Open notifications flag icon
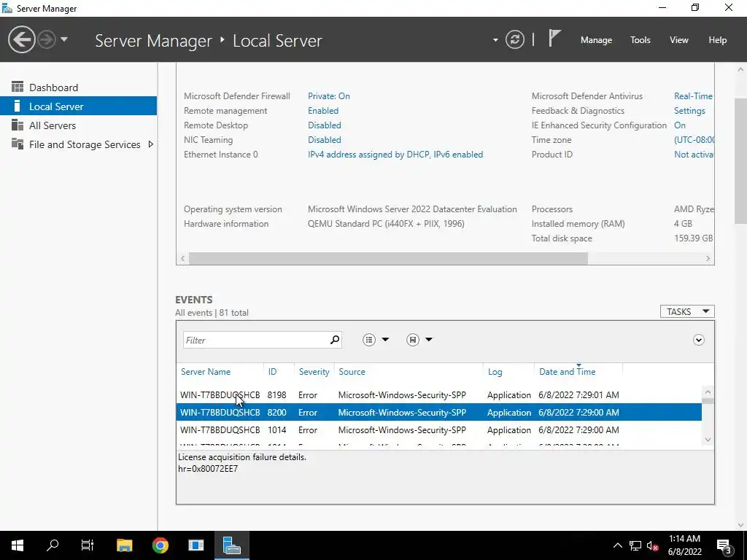The height and width of the screenshot is (560, 747). click(554, 39)
